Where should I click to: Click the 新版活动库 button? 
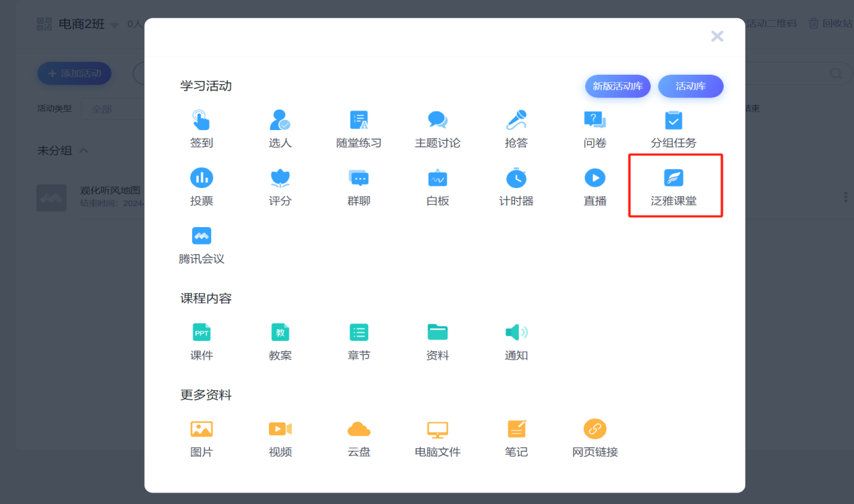tap(617, 86)
